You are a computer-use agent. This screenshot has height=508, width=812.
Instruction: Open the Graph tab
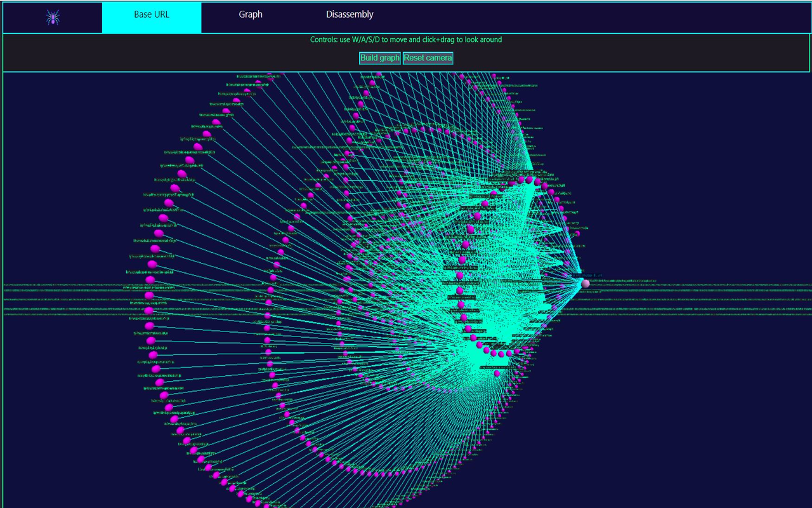[x=251, y=15]
